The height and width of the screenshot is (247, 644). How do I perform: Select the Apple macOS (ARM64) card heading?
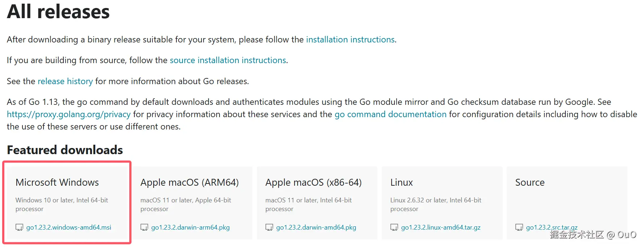(x=189, y=182)
